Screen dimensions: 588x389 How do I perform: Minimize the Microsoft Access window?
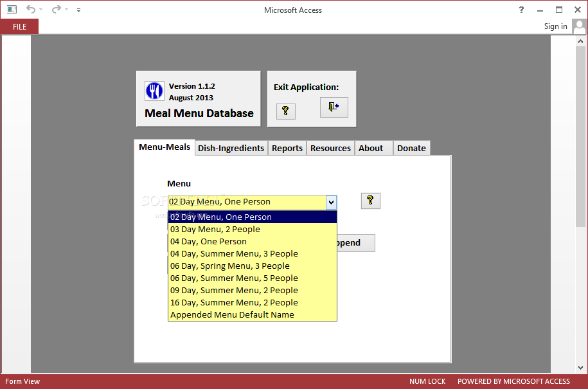[540, 10]
